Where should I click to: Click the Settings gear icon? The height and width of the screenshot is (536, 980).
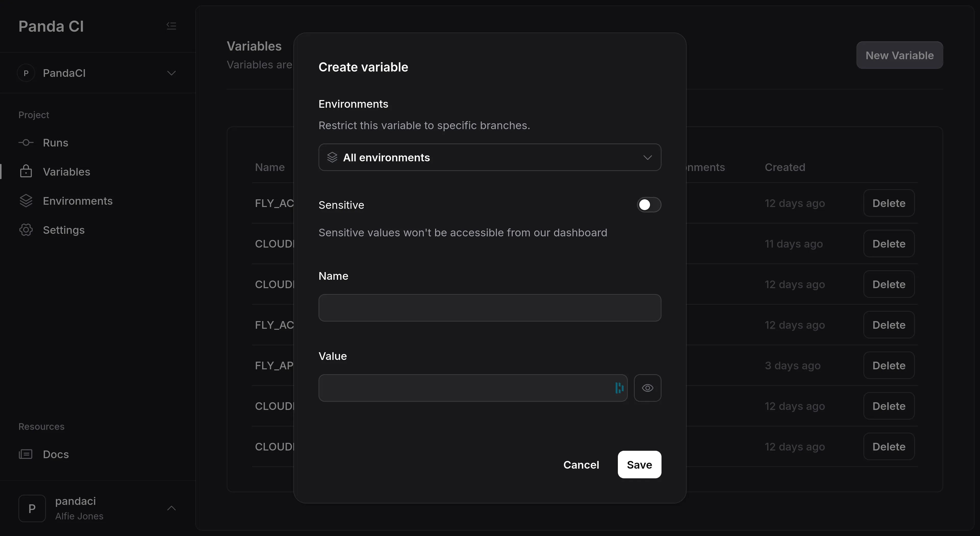point(26,230)
